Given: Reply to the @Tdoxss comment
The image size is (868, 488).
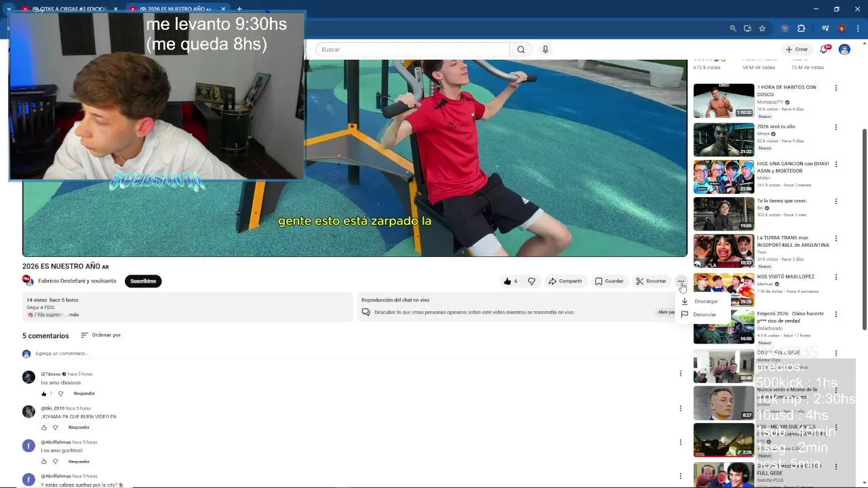Looking at the screenshot, I should click(x=84, y=394).
